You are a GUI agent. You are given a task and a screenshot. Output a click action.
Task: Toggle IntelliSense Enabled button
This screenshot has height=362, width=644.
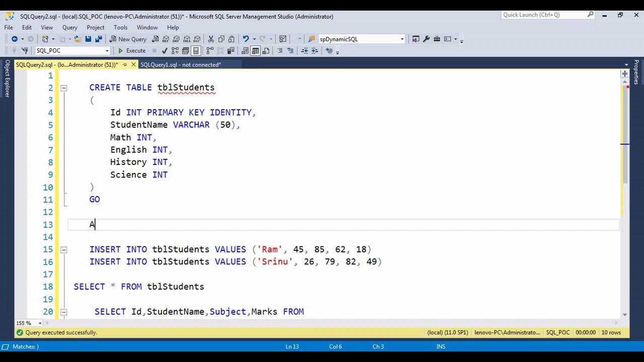[196, 50]
